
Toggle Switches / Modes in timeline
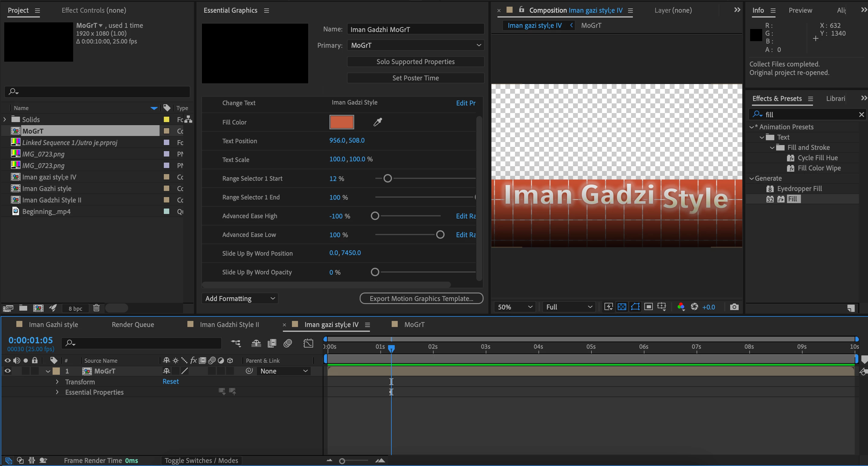201,460
